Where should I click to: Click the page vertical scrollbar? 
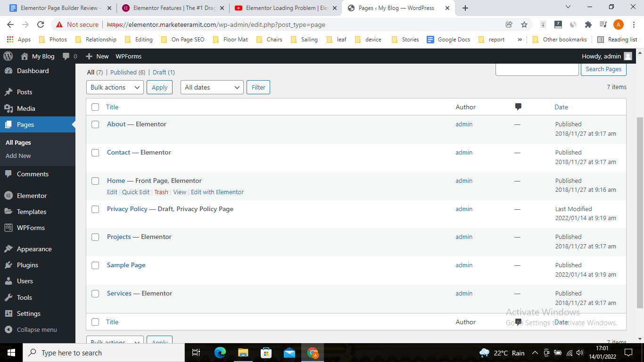pos(640,213)
